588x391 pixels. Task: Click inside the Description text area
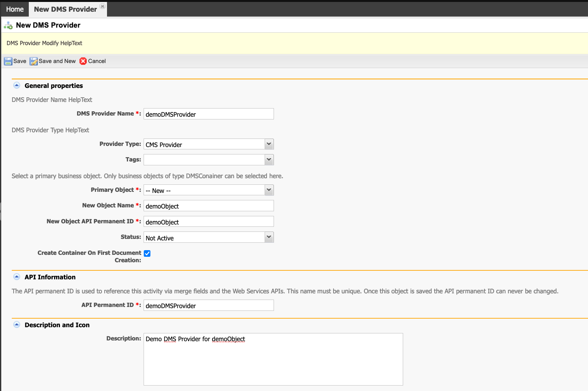click(273, 359)
